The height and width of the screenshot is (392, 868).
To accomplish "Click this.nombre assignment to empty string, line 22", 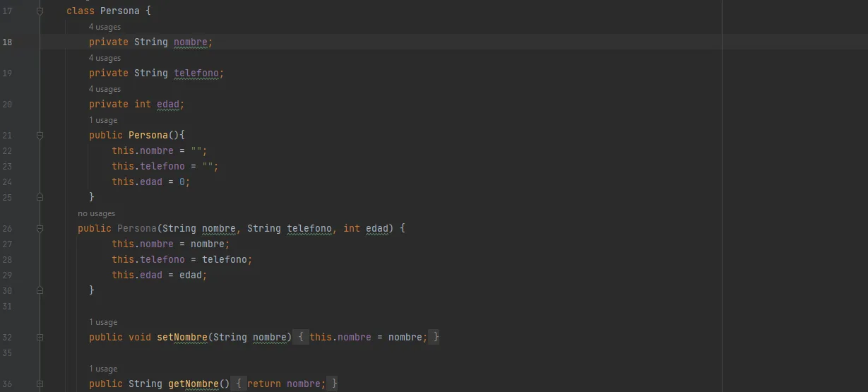I will [x=159, y=151].
